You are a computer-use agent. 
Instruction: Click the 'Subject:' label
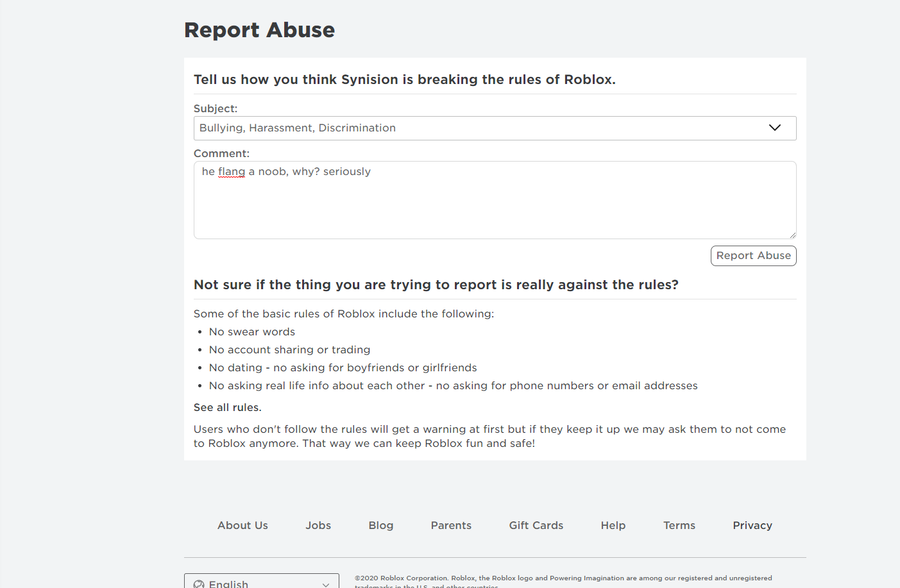(215, 109)
